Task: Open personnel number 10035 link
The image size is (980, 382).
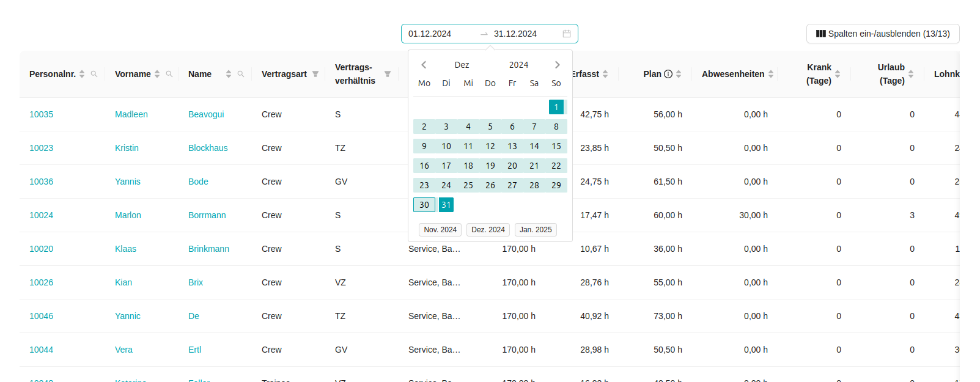Action: (x=41, y=114)
